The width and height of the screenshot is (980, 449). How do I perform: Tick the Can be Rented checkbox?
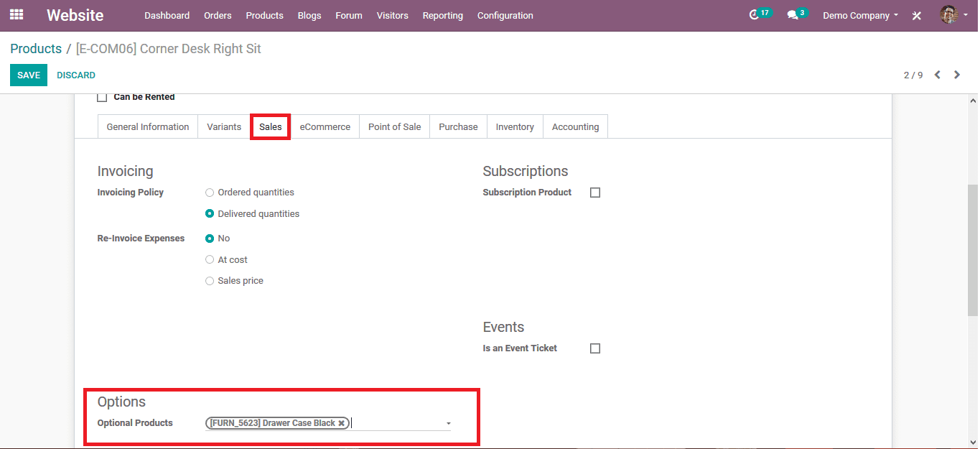click(x=102, y=97)
